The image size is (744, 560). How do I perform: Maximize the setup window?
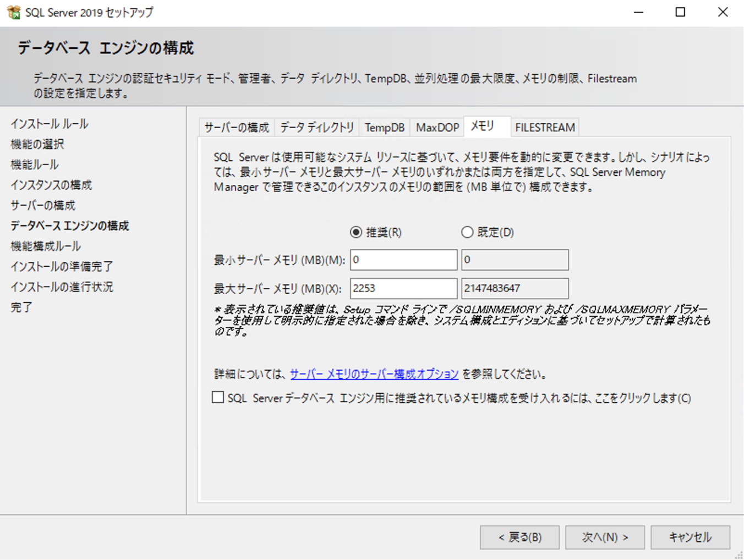pyautogui.click(x=680, y=12)
